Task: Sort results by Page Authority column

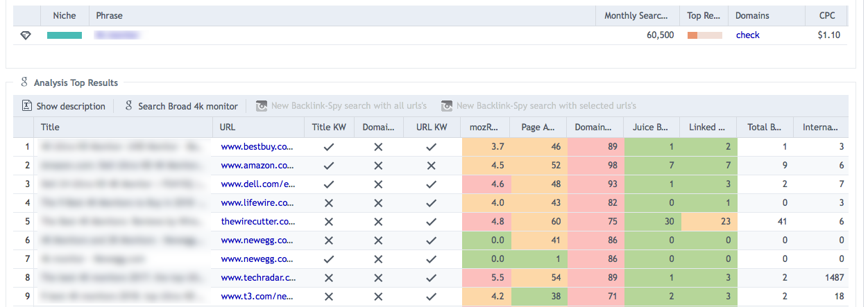Action: coord(537,128)
